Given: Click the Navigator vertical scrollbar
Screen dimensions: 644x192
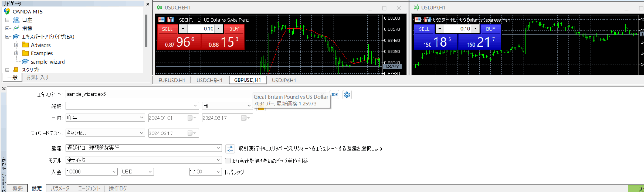Looking at the screenshot, I should tap(146, 30).
